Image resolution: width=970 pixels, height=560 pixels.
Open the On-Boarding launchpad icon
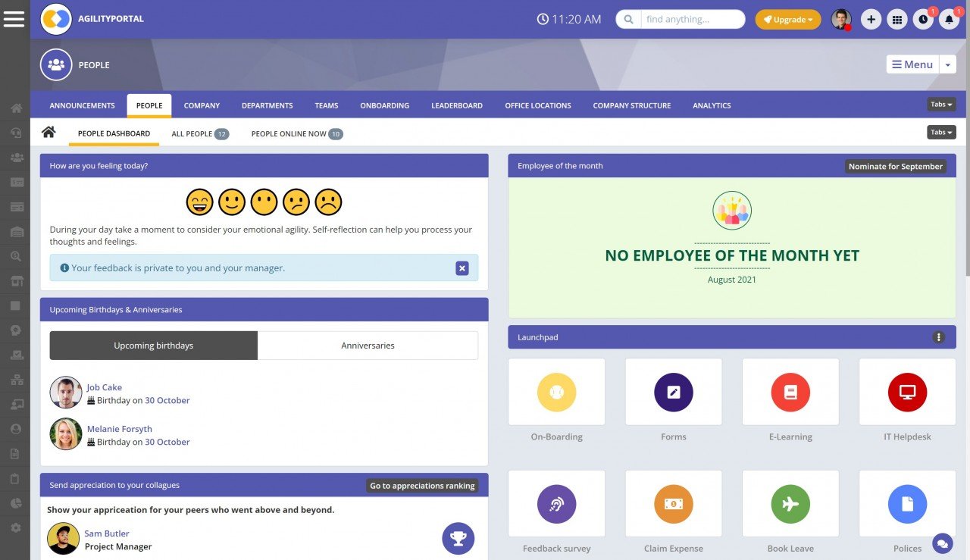tap(557, 391)
